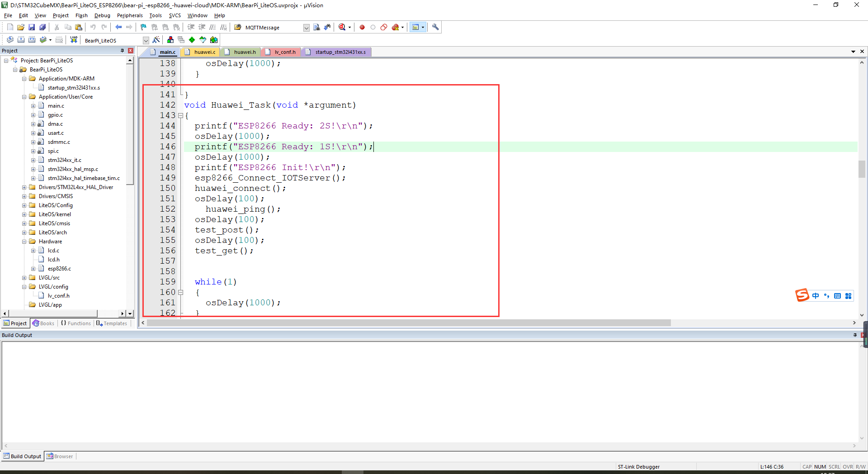The height and width of the screenshot is (474, 868).
Task: Expand the Drivers/CMSIS folder
Action: click(x=24, y=196)
